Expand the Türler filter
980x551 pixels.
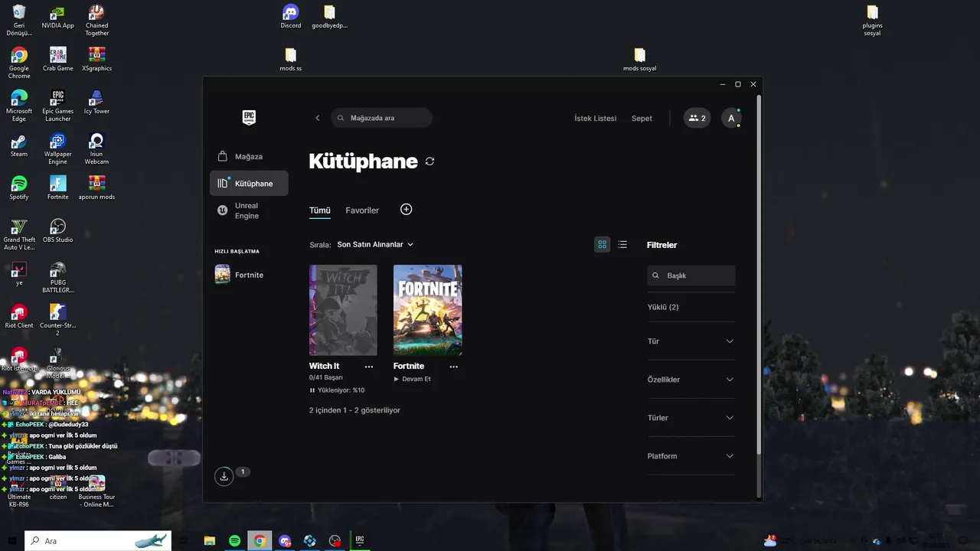(x=691, y=418)
